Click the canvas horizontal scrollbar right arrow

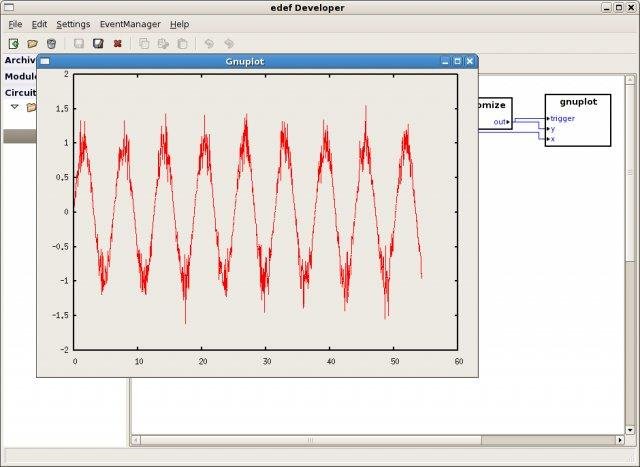click(620, 440)
